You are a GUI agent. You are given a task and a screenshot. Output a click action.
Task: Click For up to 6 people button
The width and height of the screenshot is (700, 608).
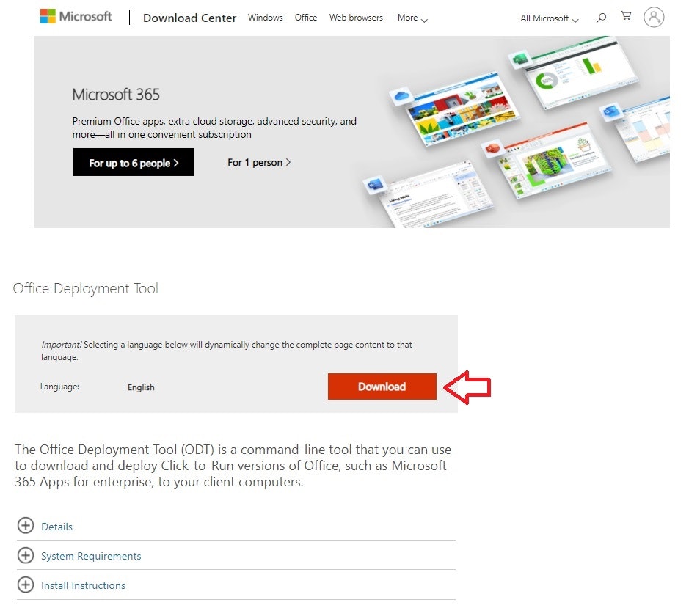click(134, 162)
